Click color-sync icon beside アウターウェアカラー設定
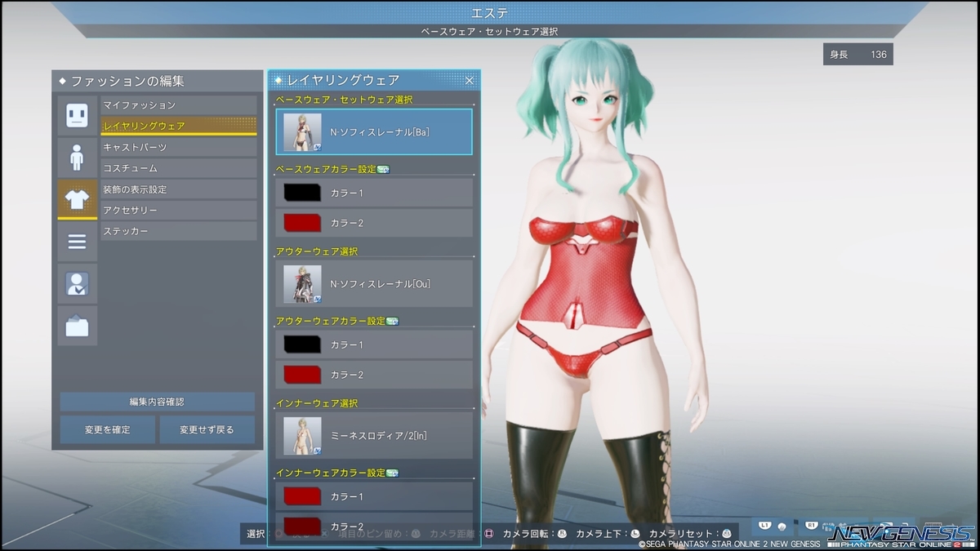This screenshot has width=980, height=551. [x=392, y=321]
